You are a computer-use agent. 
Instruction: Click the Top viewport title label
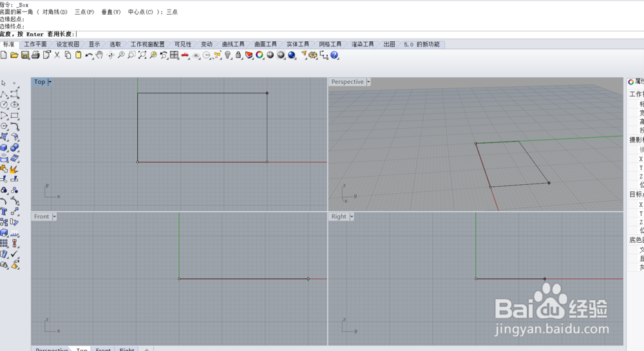39,82
